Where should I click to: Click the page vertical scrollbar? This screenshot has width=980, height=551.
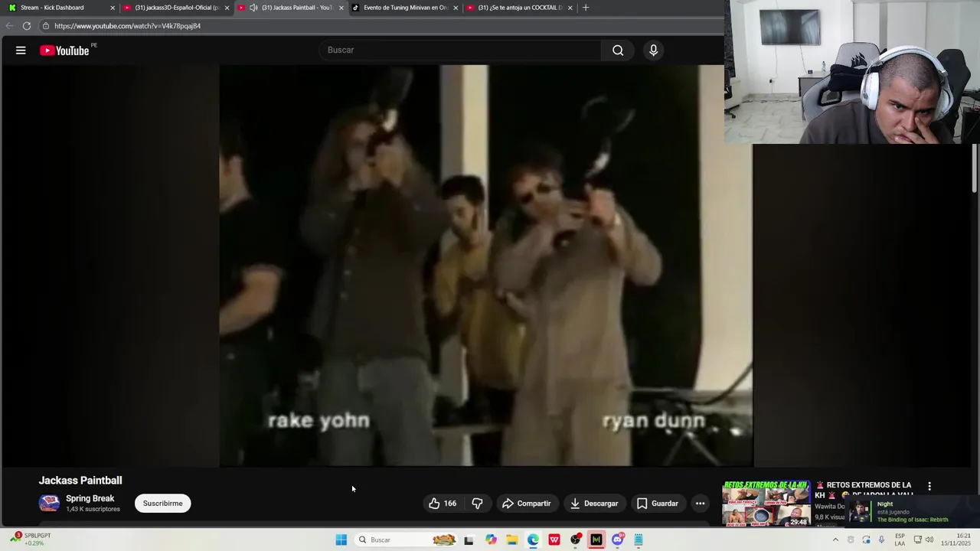coord(975,168)
